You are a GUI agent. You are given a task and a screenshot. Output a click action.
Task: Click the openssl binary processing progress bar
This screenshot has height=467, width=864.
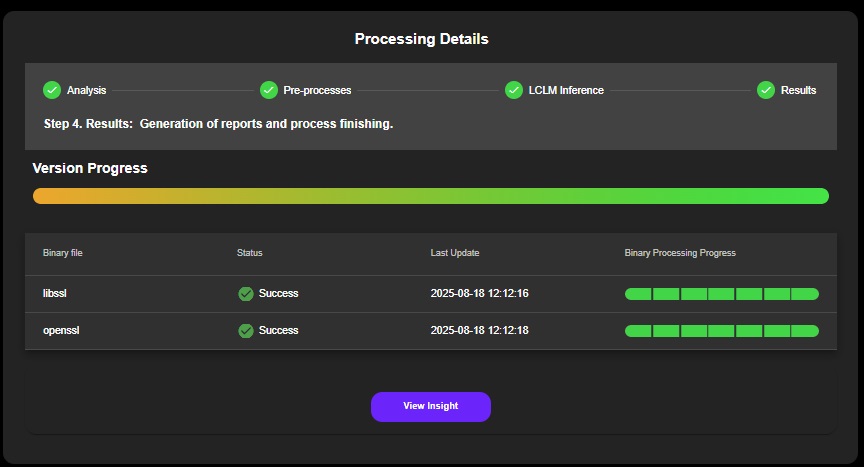[x=721, y=331]
